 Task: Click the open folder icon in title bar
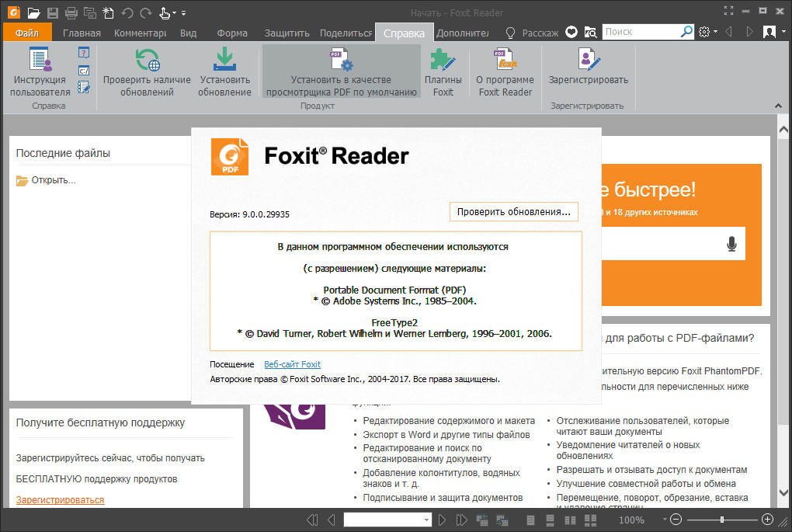click(33, 13)
